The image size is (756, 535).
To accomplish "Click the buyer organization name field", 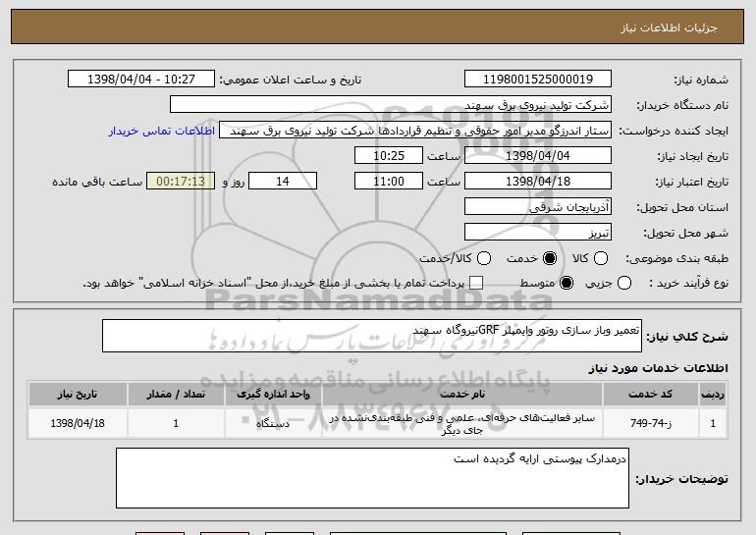I will tap(391, 105).
